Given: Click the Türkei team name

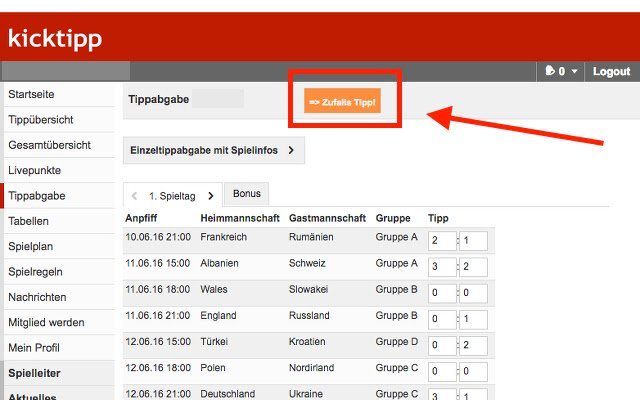Looking at the screenshot, I should [214, 342].
